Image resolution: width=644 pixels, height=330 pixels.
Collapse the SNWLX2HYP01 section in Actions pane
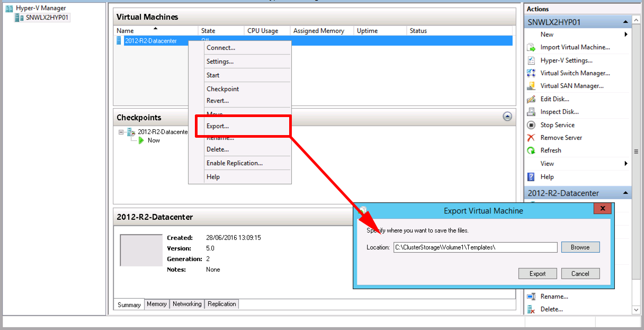626,22
